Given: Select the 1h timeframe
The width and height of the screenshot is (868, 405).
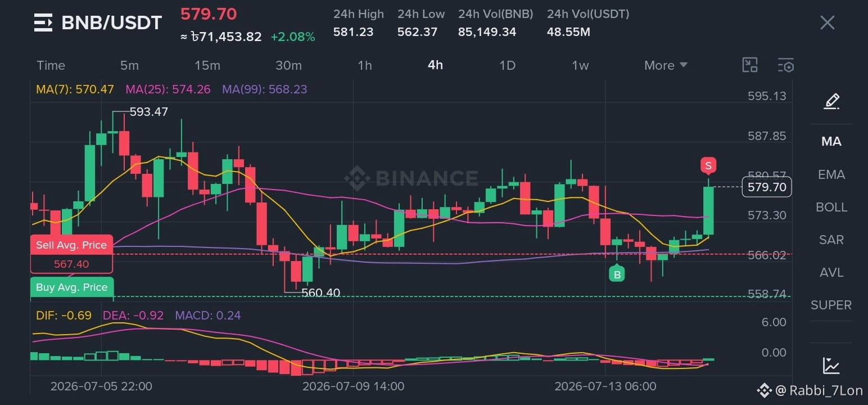Looking at the screenshot, I should [365, 65].
